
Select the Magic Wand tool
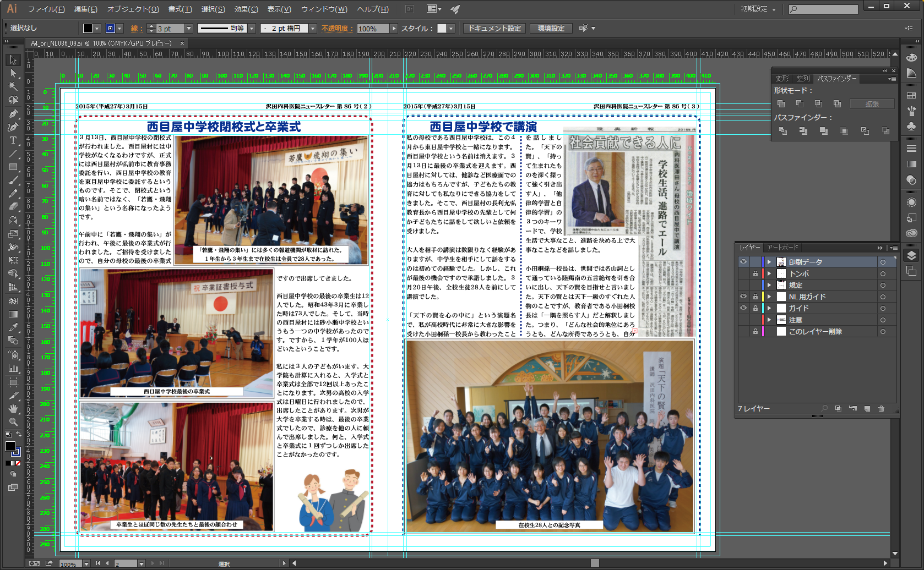point(13,86)
